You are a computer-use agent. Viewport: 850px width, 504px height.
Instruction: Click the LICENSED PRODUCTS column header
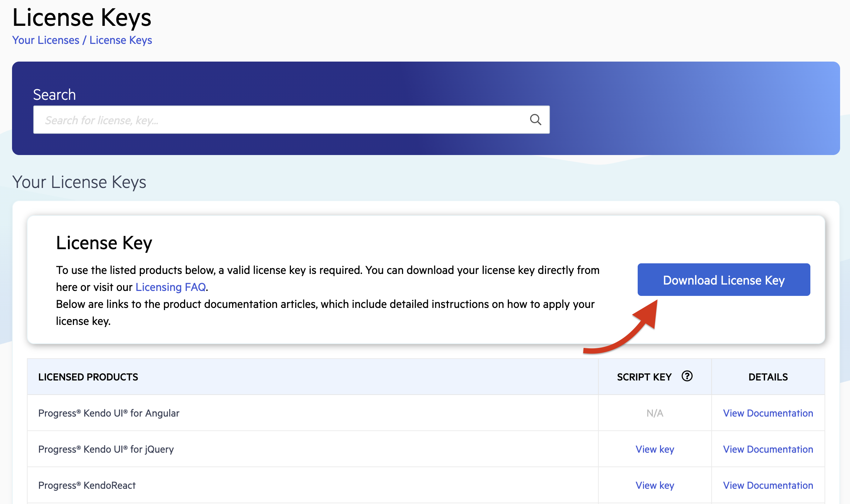pos(88,377)
